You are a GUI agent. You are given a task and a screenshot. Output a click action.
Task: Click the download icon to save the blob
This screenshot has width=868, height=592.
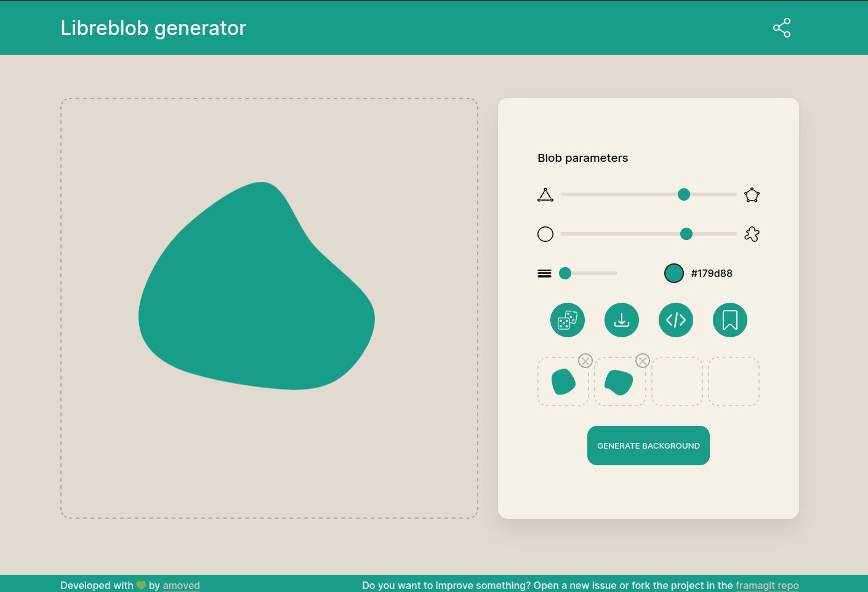coord(621,319)
